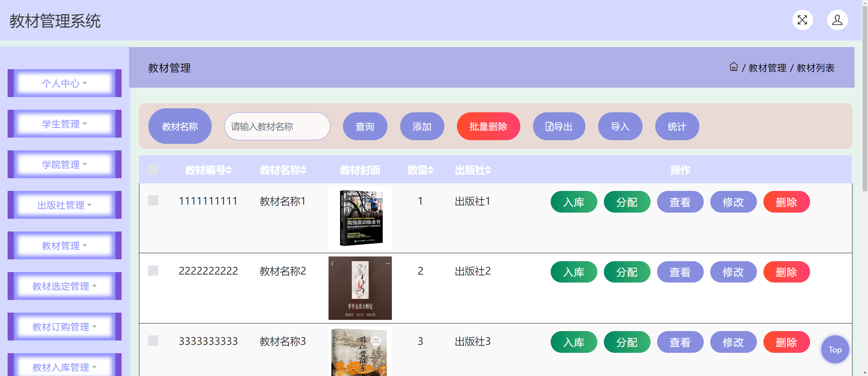Open the 出版社管理 sidebar dropdown
Viewport: 868px width, 376px height.
64,205
